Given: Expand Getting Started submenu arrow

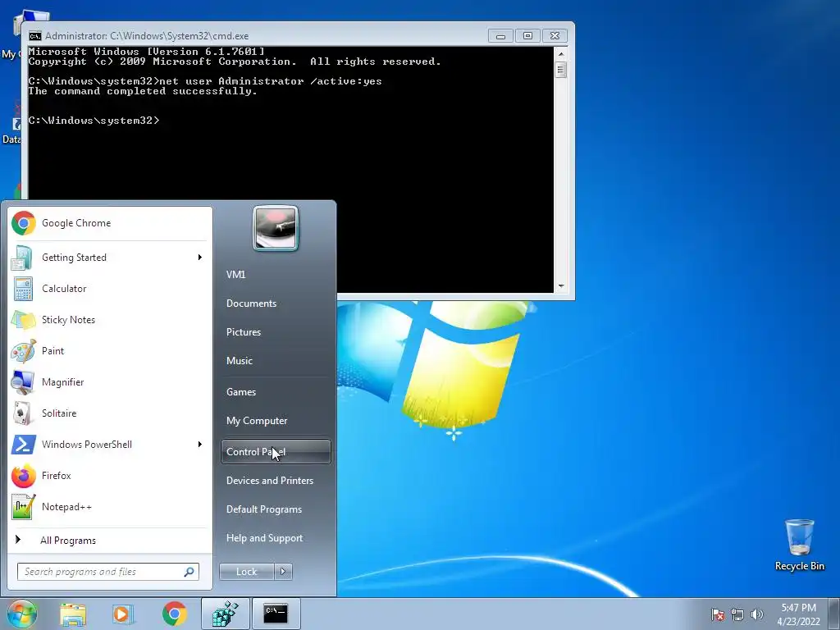Looking at the screenshot, I should [200, 258].
